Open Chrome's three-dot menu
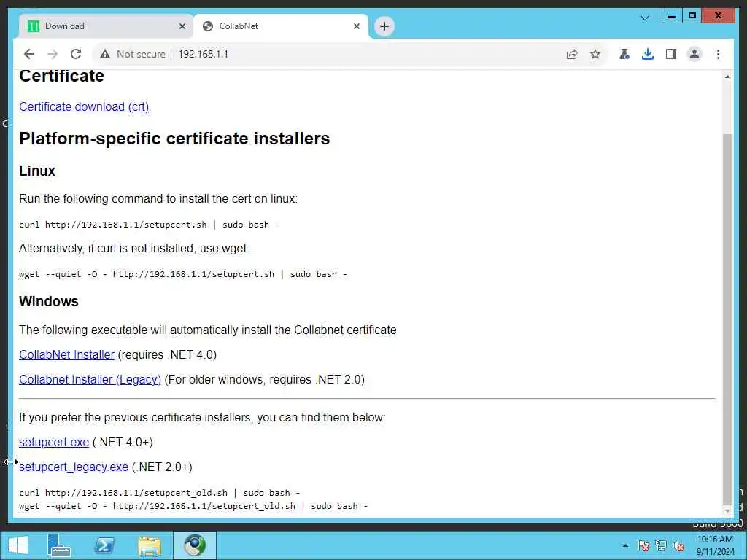Image resolution: width=747 pixels, height=560 pixels. pos(718,54)
